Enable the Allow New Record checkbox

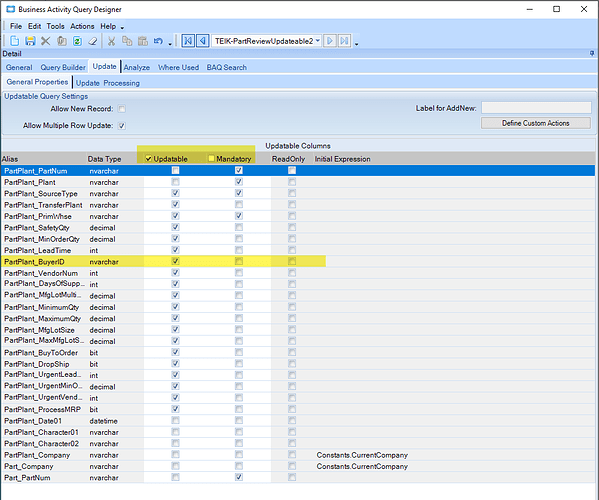[x=122, y=109]
